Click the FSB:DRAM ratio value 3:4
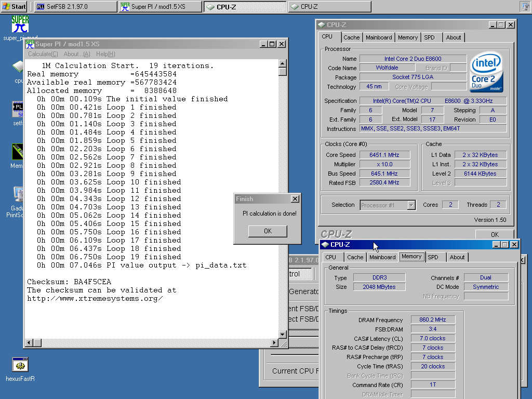This screenshot has width=532, height=399. click(433, 329)
